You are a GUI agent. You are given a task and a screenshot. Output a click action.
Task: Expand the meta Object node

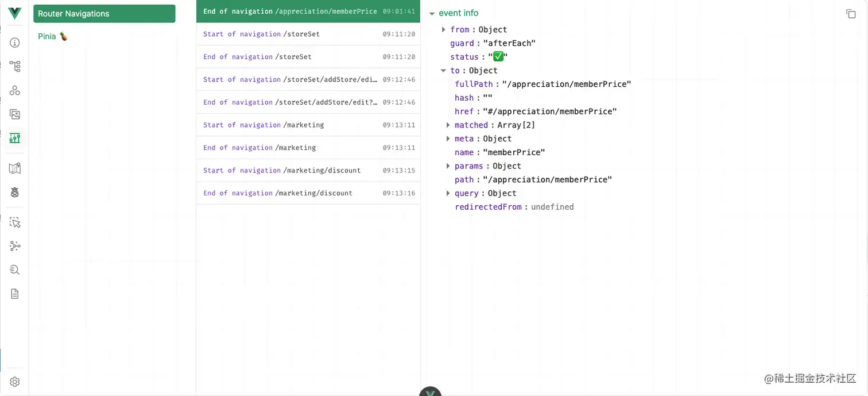tap(448, 139)
